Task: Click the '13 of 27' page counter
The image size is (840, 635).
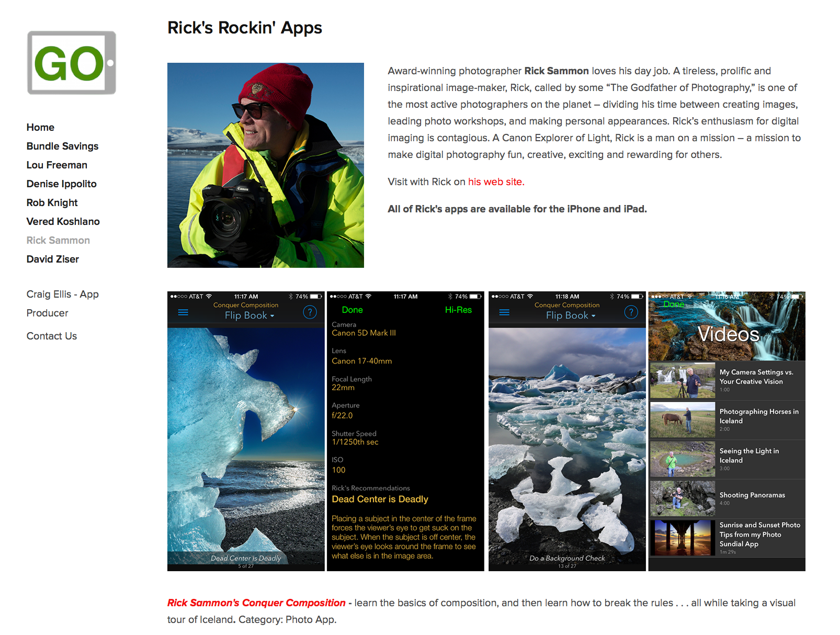Action: point(567,566)
